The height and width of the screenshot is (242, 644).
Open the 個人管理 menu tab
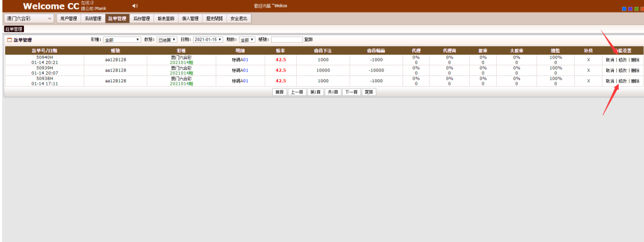[x=190, y=18]
